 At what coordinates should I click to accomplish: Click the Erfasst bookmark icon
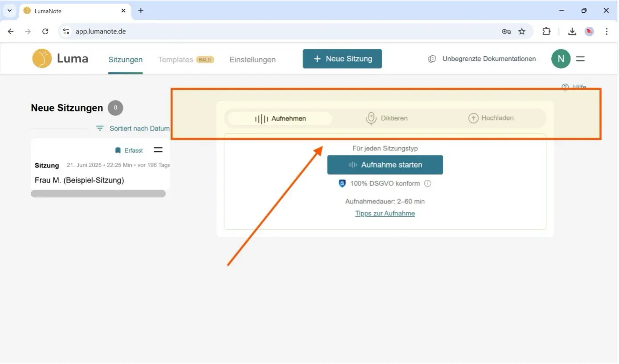118,150
